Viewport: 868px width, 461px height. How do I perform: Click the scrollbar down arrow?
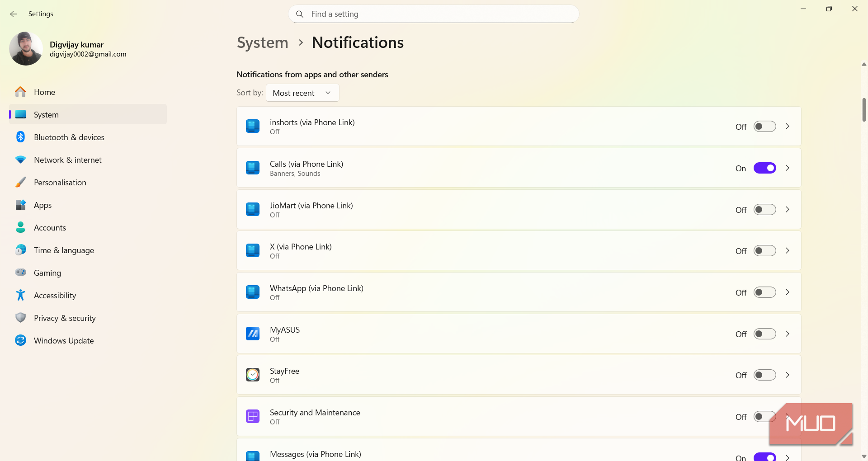coord(864,456)
